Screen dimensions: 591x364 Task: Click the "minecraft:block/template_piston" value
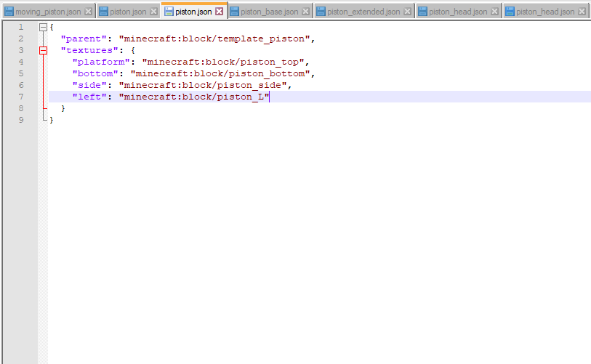(214, 39)
